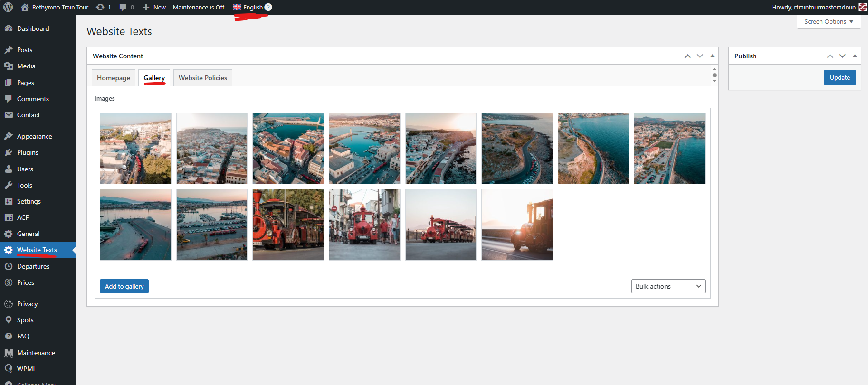Select the red train close-up gallery image
This screenshot has width=868, height=385.
pos(288,225)
